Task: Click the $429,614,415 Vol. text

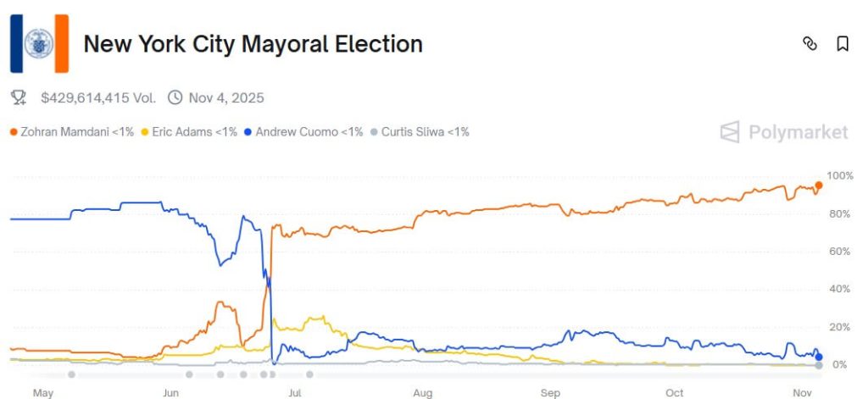Action: (x=97, y=97)
